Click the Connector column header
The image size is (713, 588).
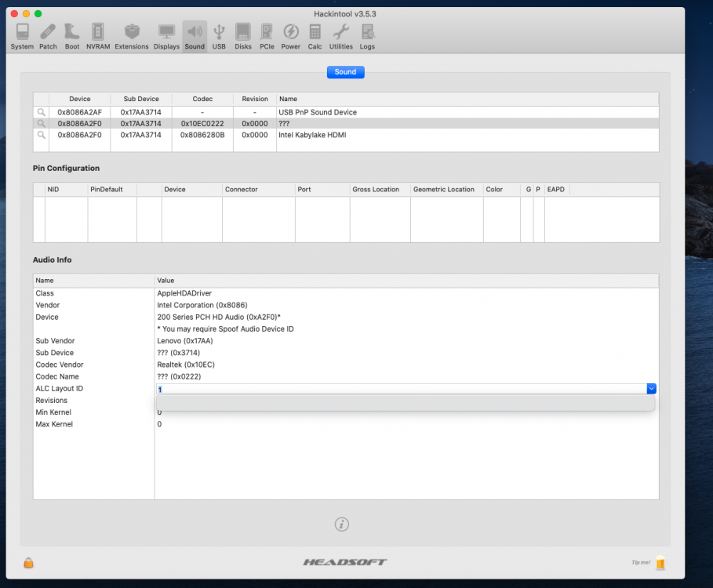[x=258, y=189]
